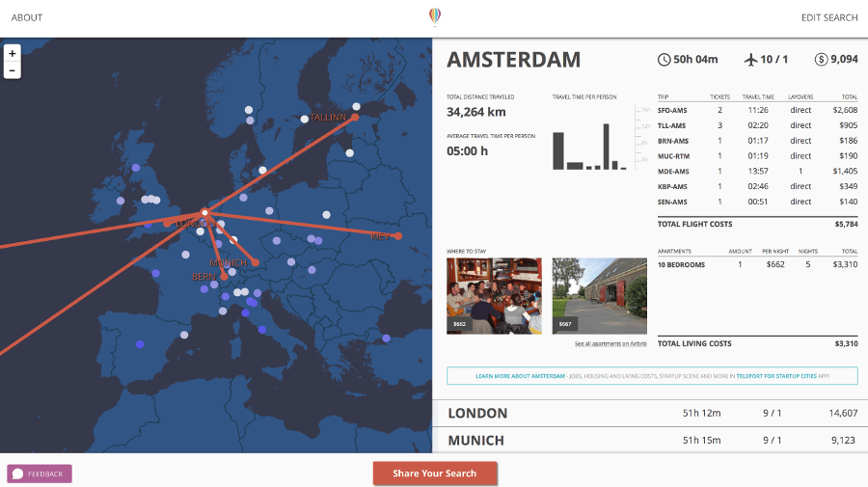Click the $2,608 SFO-AMS total

tap(845, 110)
